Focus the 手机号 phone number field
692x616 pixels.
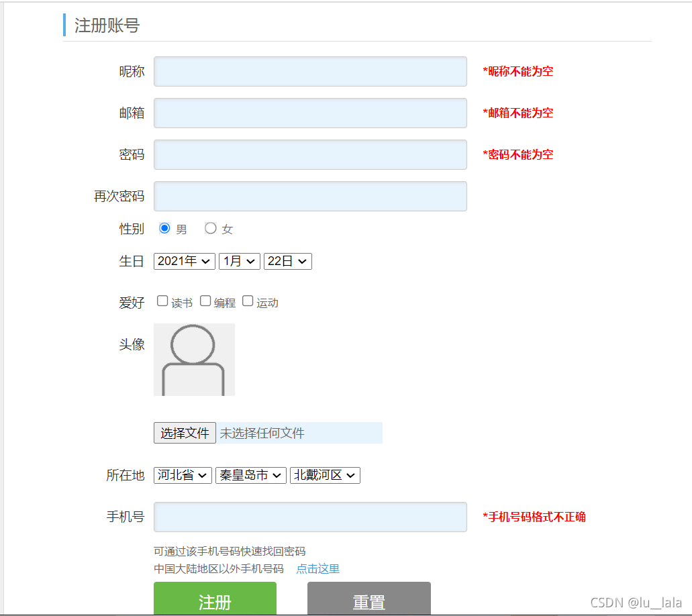(310, 517)
